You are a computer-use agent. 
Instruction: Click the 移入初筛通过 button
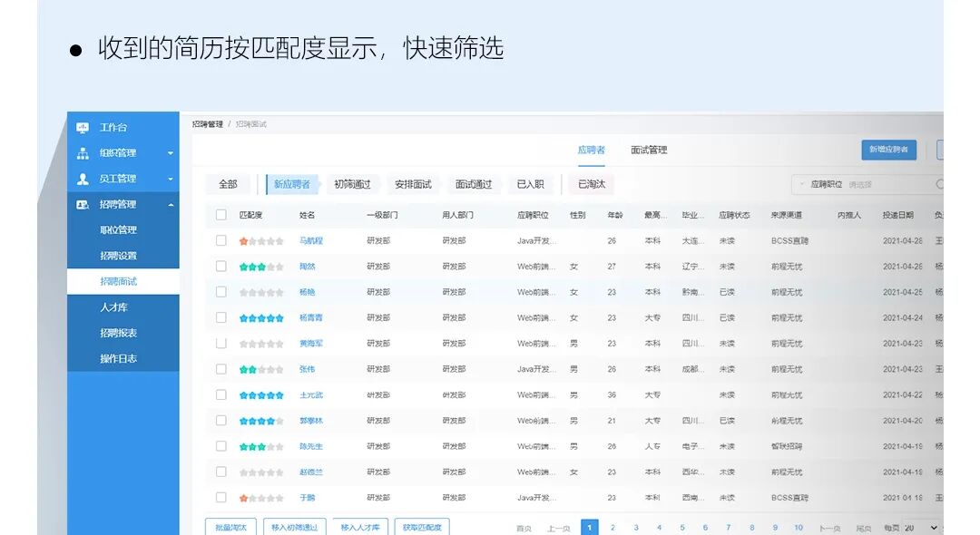click(294, 527)
